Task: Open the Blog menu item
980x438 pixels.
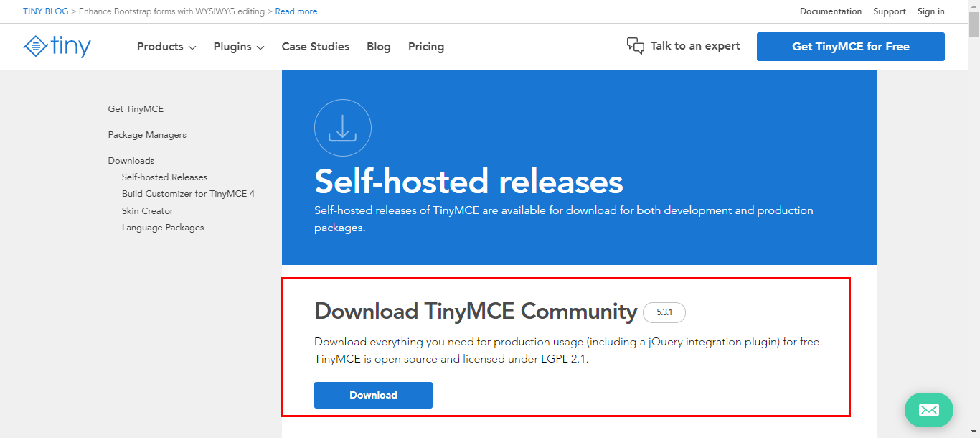Action: [x=378, y=46]
